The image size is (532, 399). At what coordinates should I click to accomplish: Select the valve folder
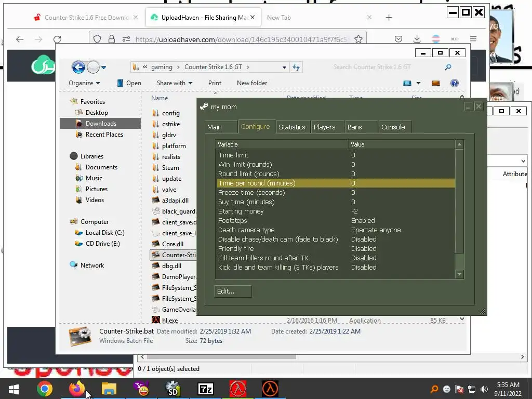pyautogui.click(x=169, y=190)
